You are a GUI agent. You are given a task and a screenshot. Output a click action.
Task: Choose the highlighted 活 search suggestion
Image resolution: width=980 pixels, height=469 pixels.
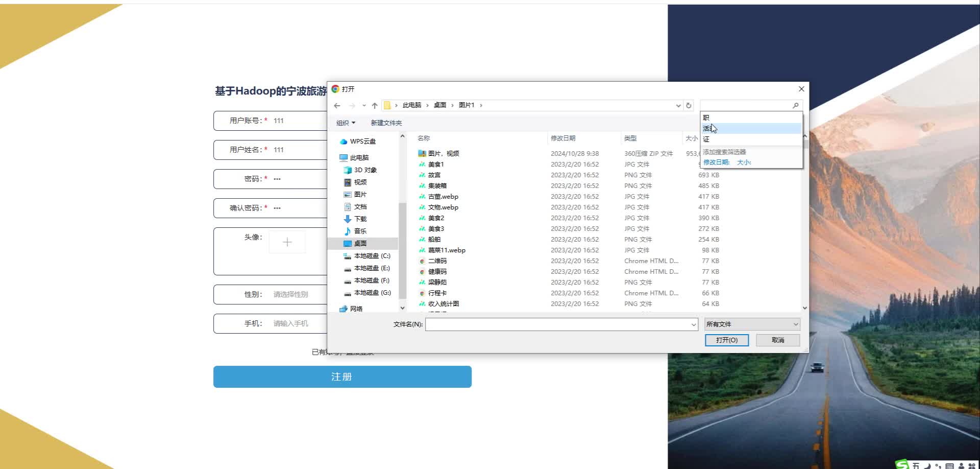click(x=751, y=128)
